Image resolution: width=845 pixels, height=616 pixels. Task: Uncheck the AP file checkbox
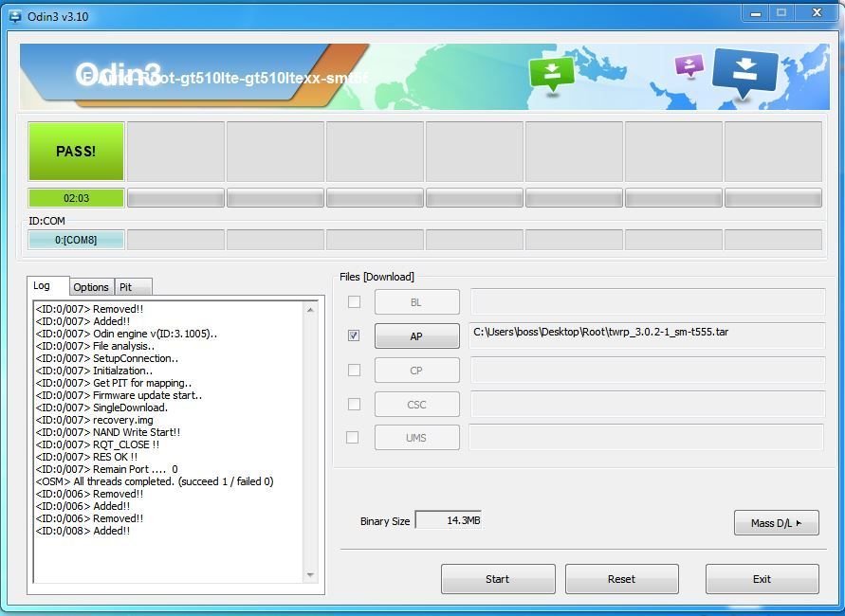354,335
